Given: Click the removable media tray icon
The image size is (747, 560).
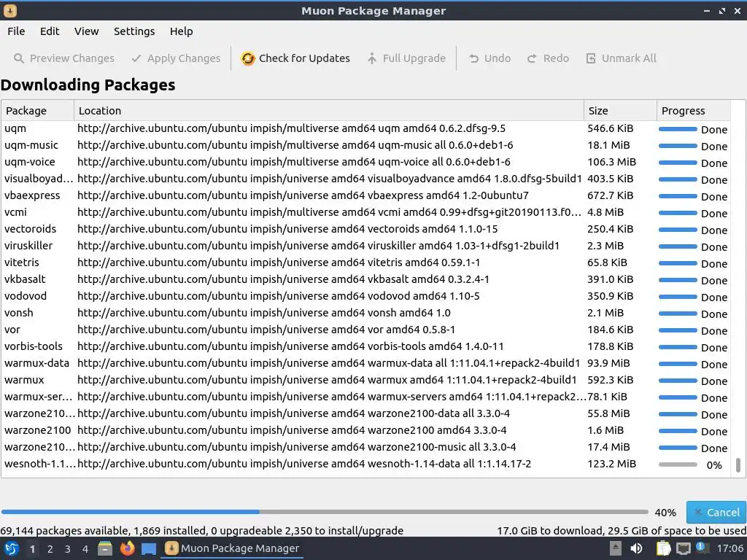Looking at the screenshot, I should (x=616, y=548).
